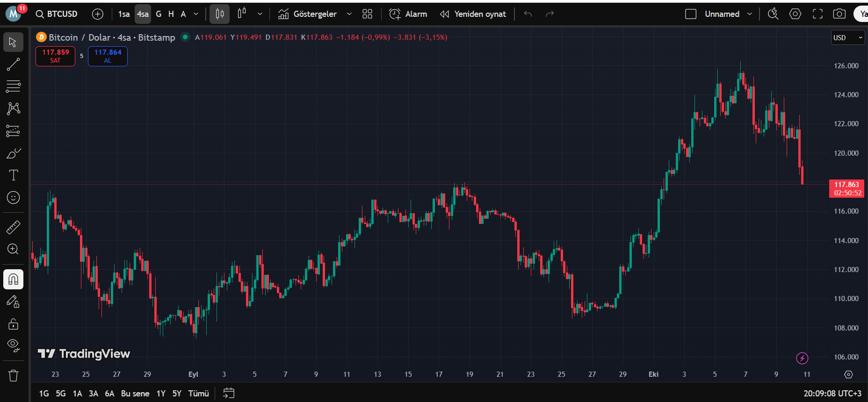Click the red 117.859 SAT sell button
This screenshot has height=402, width=868.
[55, 56]
